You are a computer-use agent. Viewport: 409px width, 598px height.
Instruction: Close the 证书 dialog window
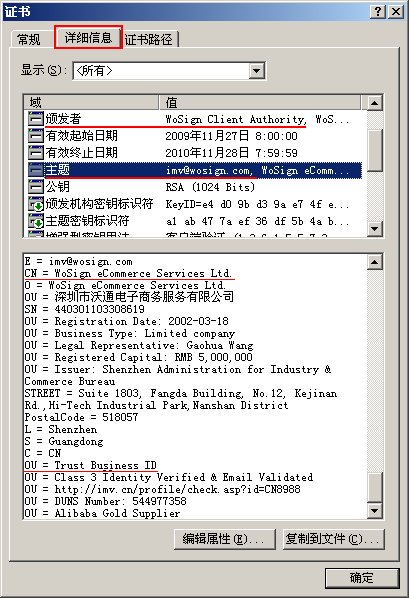396,11
